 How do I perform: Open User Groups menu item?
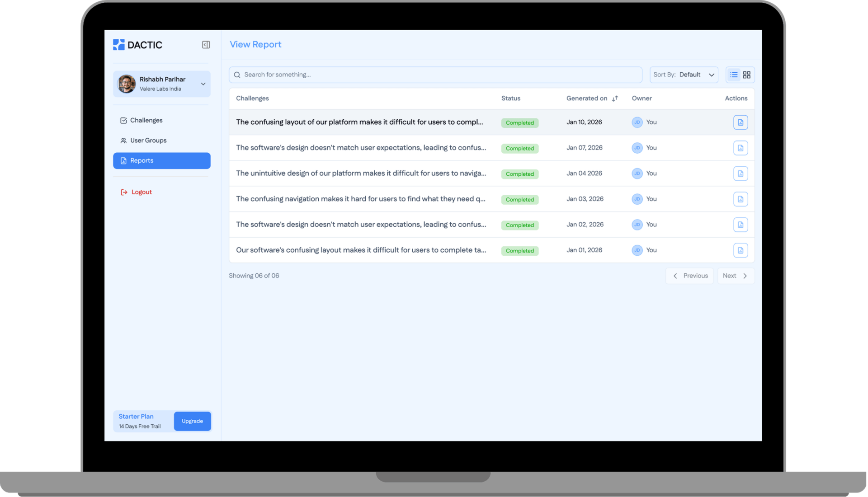tap(148, 141)
